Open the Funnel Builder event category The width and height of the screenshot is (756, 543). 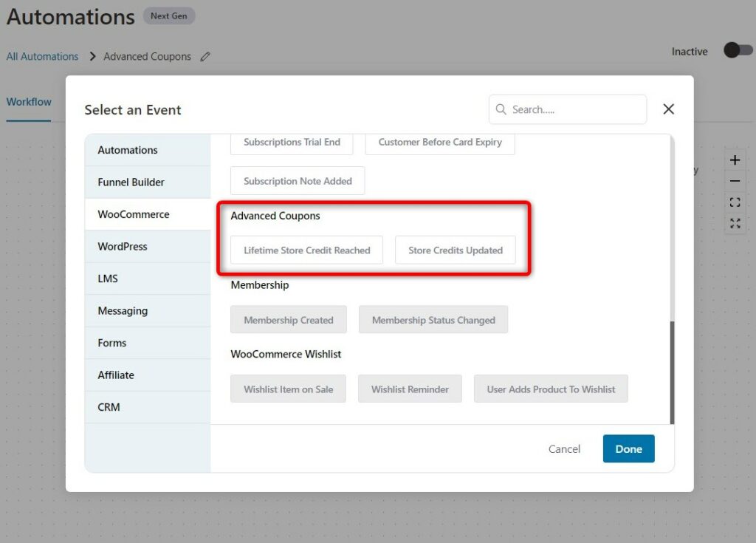coord(148,182)
